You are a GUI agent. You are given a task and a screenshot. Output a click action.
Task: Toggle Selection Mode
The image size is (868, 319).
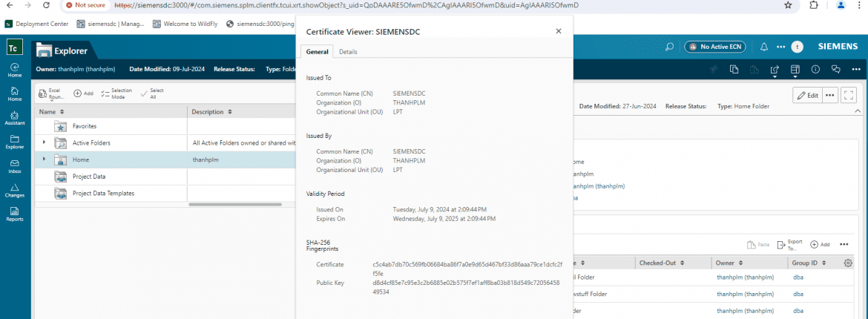(x=116, y=93)
